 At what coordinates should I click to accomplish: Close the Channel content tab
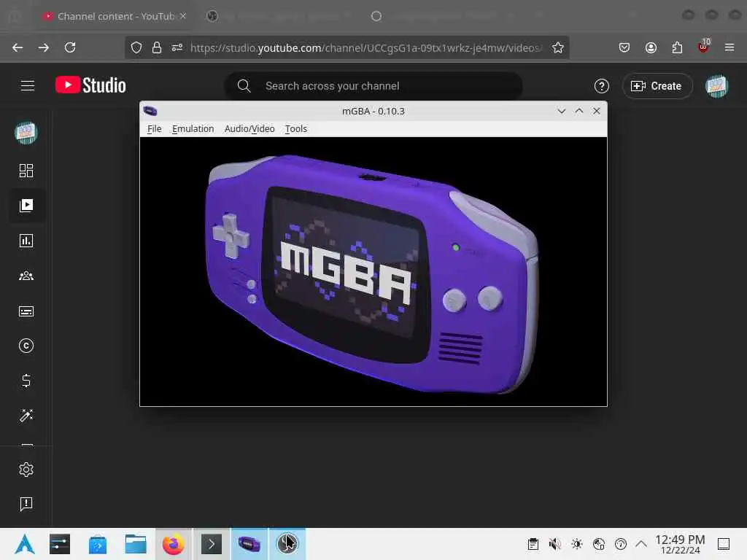183,16
